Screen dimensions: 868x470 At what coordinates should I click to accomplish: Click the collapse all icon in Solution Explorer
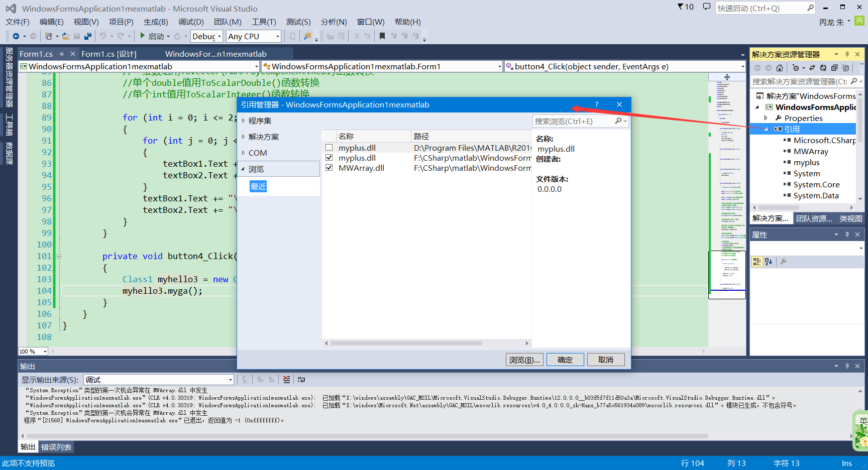click(x=834, y=68)
